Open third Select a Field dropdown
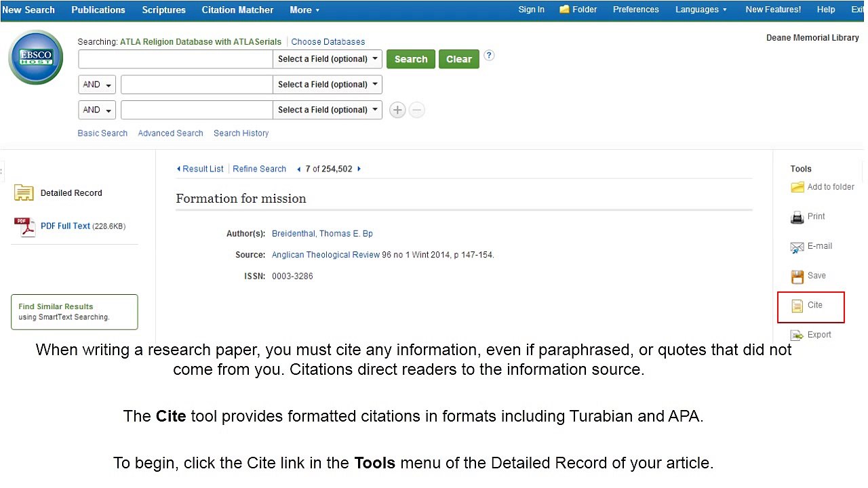 point(328,110)
